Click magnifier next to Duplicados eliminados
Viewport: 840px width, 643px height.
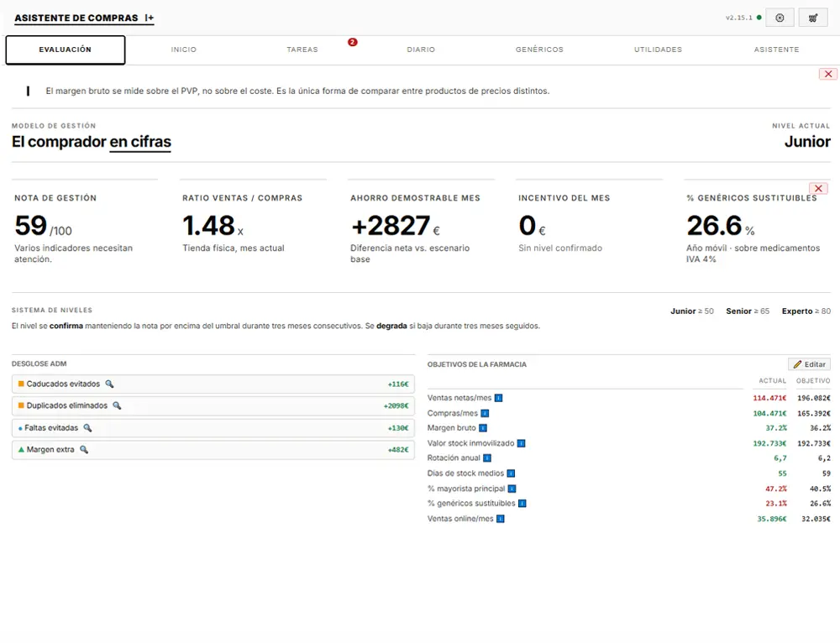pos(117,405)
